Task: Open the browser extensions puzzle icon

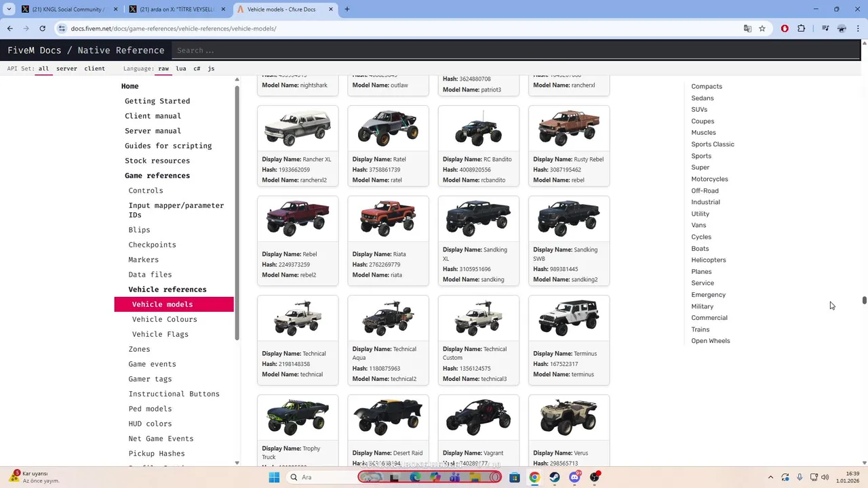Action: [802, 28]
